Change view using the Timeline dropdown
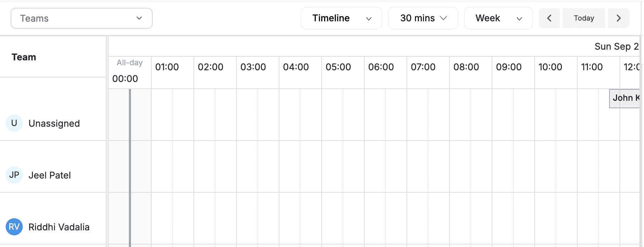This screenshot has height=247, width=644. coord(341,18)
